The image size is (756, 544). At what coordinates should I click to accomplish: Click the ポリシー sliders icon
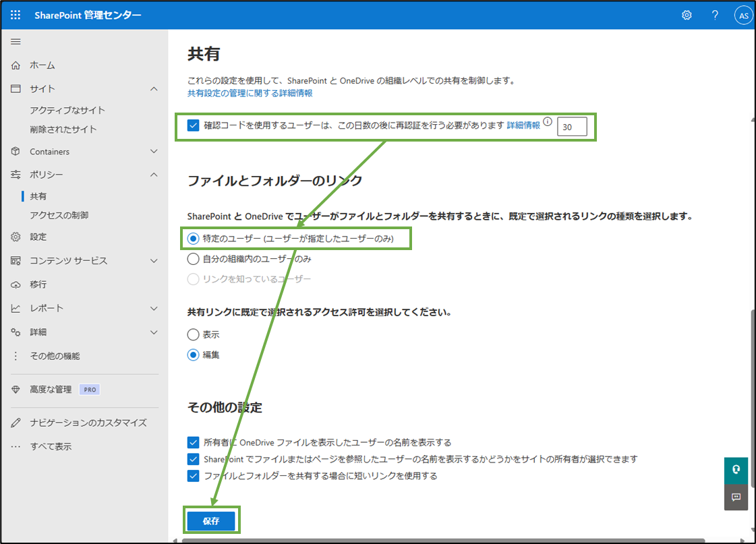tap(16, 175)
